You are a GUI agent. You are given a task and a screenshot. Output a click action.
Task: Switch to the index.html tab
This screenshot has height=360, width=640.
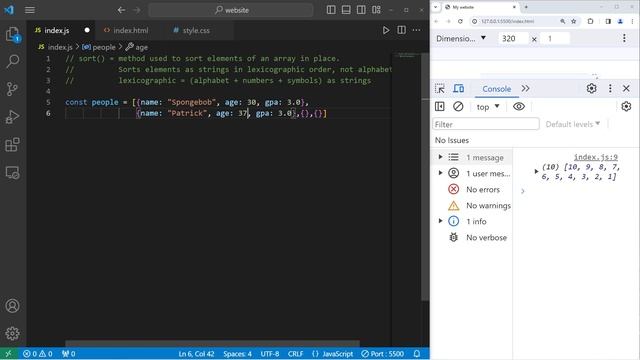click(x=131, y=30)
